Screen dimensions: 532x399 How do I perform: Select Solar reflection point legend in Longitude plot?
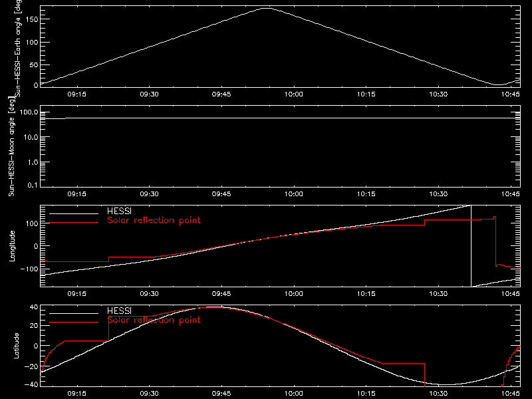(x=154, y=220)
